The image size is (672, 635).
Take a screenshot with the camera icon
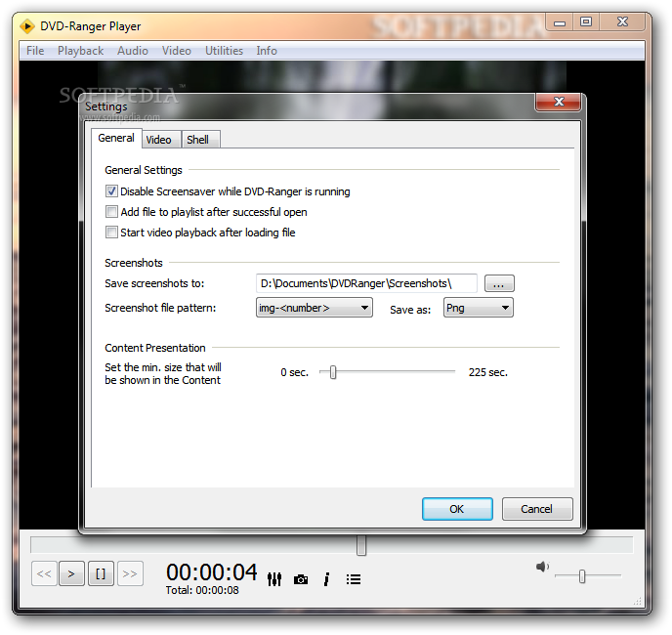(x=301, y=579)
